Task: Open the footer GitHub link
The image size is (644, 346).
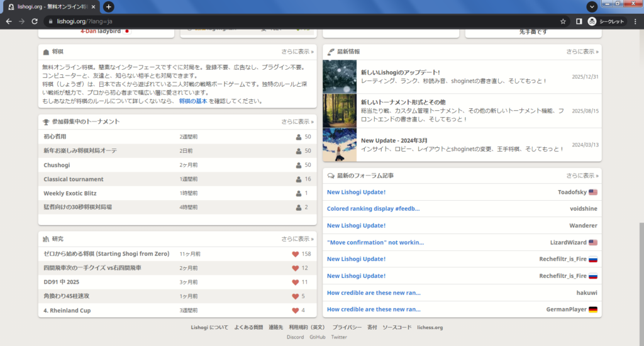Action: pyautogui.click(x=318, y=337)
